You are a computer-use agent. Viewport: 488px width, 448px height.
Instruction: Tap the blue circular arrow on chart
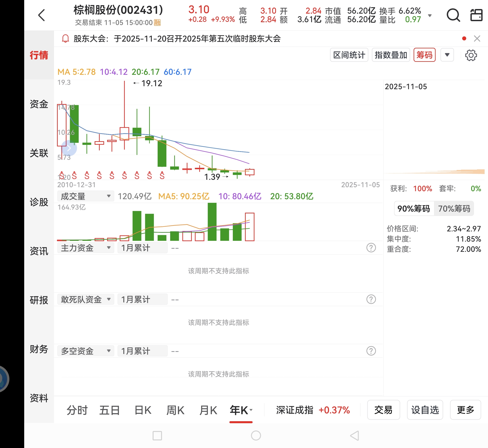point(69,148)
